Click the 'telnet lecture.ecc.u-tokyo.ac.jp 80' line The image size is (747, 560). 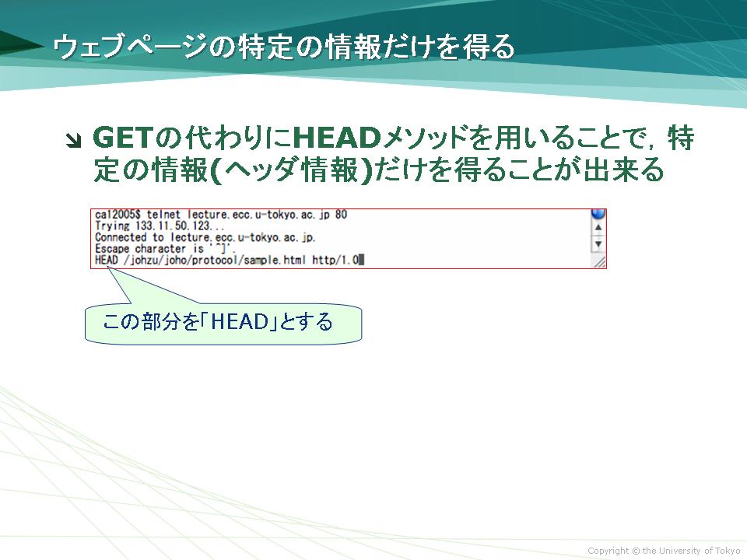pos(221,215)
